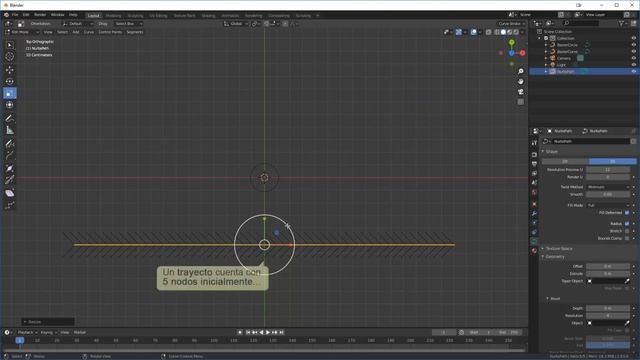Activate the Move tool
The width and height of the screenshot is (640, 360).
click(10, 70)
